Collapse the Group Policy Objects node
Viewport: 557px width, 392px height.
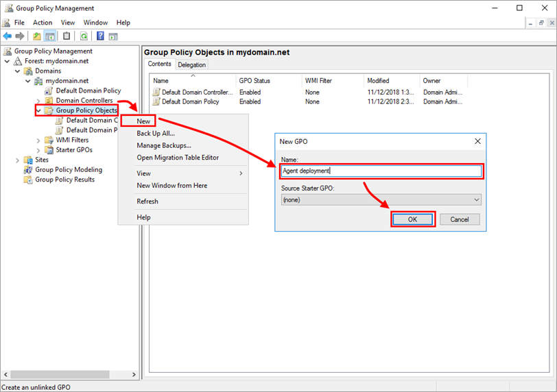tap(38, 111)
